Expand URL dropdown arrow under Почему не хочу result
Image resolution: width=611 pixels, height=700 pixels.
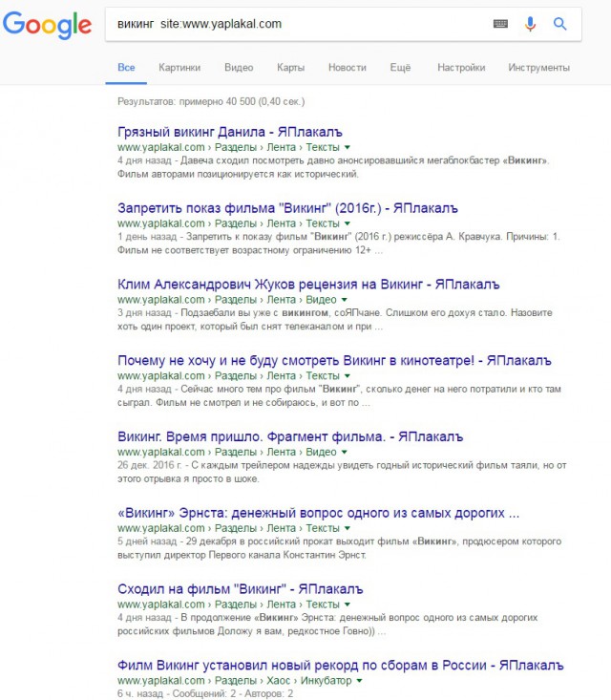click(348, 376)
